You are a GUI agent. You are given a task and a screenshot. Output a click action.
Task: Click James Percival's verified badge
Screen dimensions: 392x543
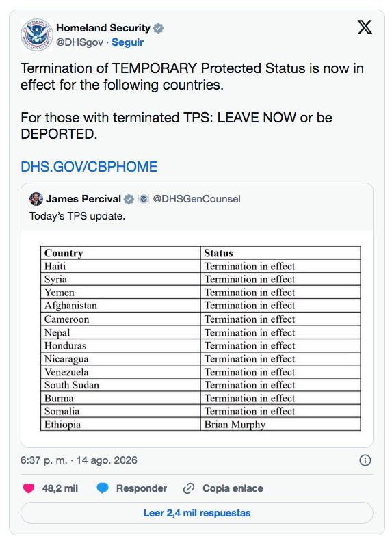pos(129,199)
